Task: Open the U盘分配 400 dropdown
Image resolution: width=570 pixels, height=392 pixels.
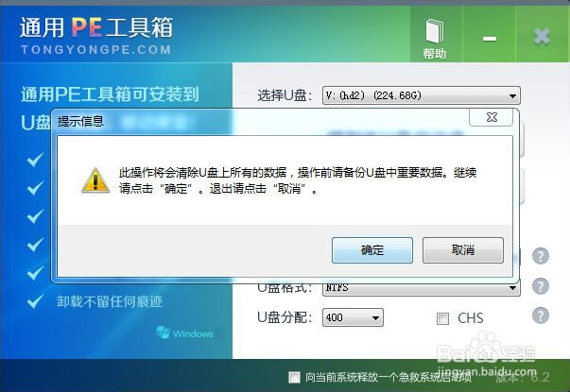Action: tap(353, 317)
